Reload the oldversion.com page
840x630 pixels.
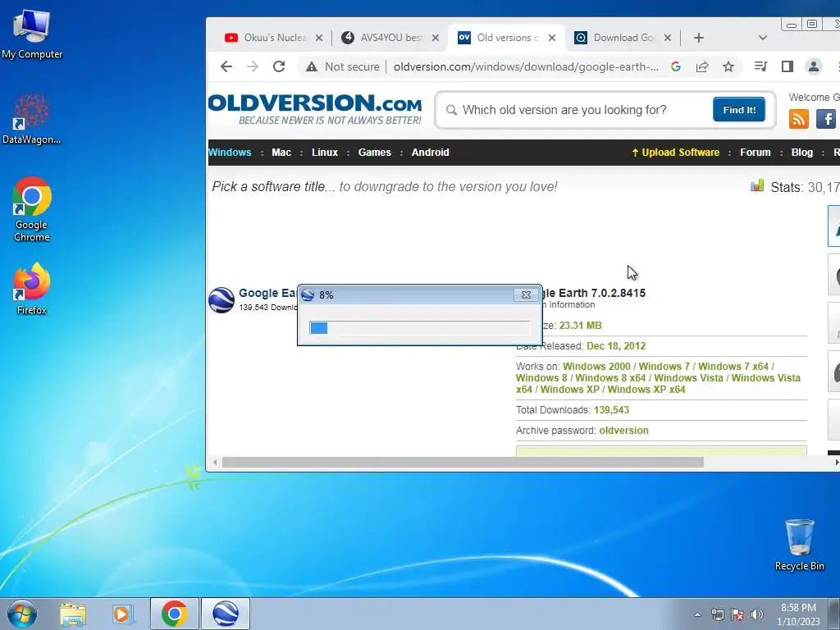pos(279,66)
